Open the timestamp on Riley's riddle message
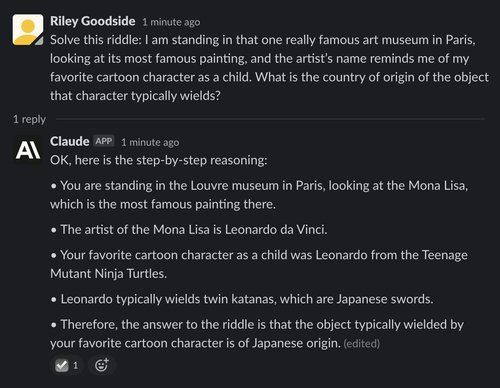This screenshot has height=388, width=500. (171, 22)
